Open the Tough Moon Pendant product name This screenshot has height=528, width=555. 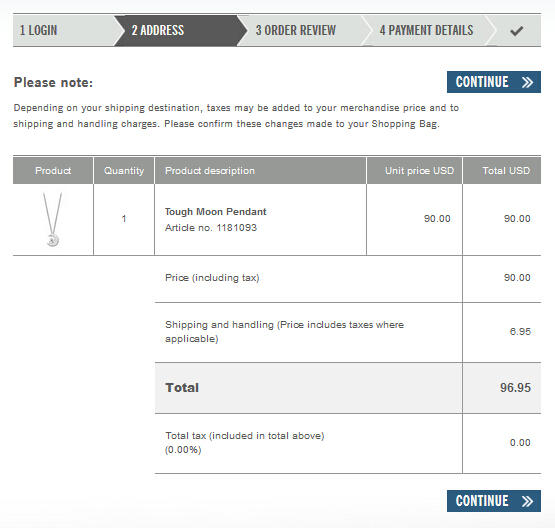216,212
